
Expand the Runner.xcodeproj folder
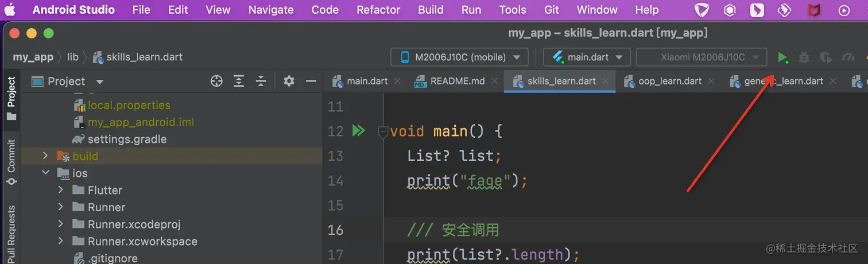pyautogui.click(x=60, y=224)
